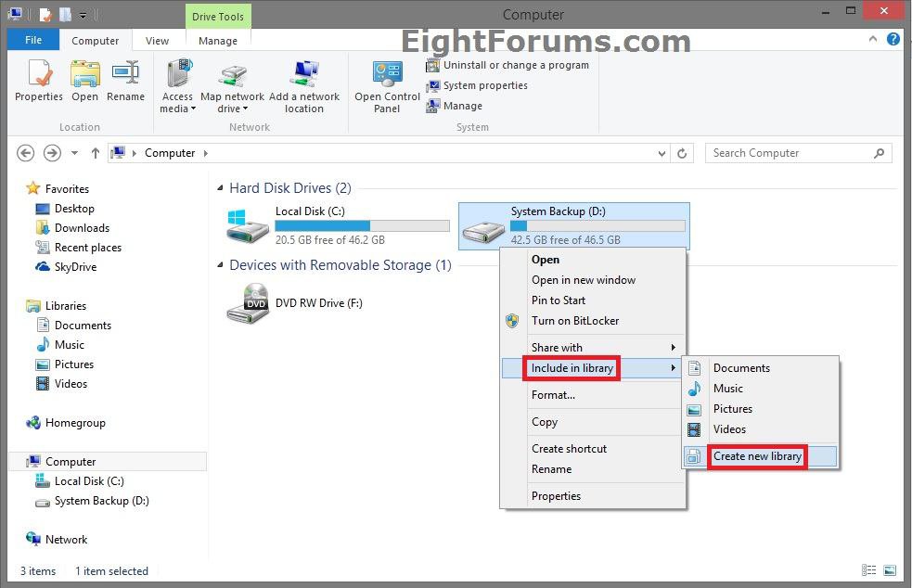The width and height of the screenshot is (912, 588).
Task: Switch to details view in status bar
Action: 869,571
